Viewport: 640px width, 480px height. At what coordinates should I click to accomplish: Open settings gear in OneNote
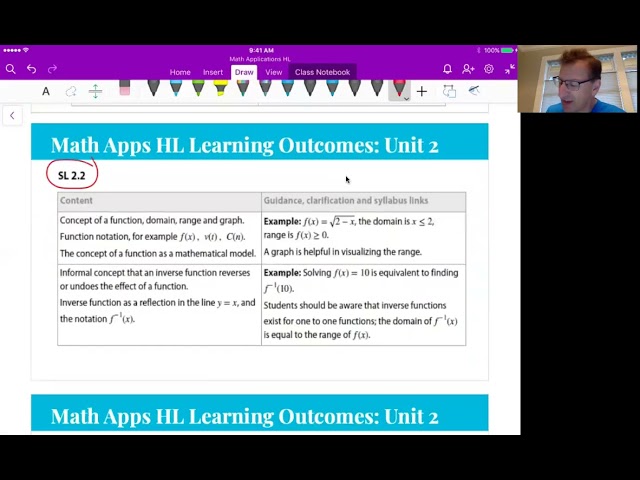click(489, 69)
